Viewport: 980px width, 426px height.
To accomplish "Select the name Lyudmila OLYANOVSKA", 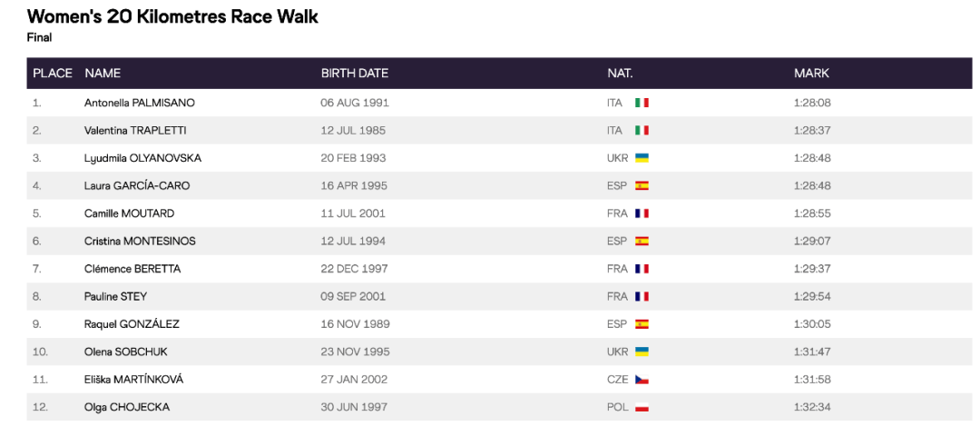I will pyautogui.click(x=142, y=158).
